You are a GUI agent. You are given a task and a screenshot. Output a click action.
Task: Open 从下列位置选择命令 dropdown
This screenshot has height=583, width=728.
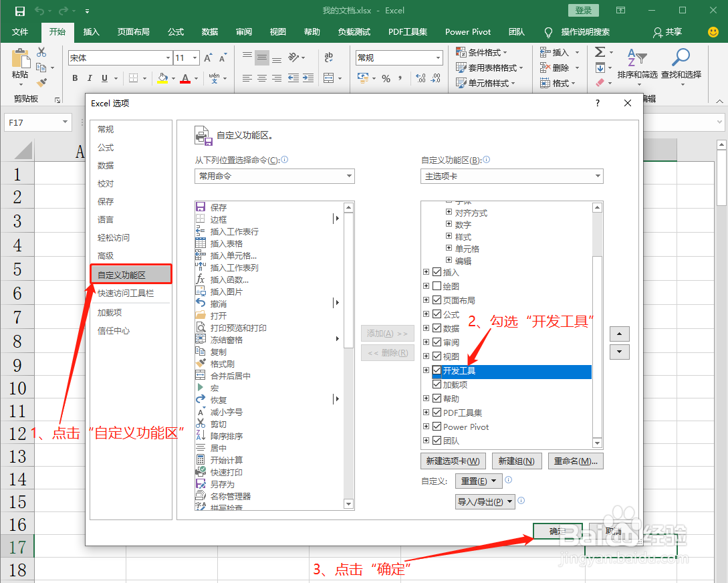(x=274, y=176)
